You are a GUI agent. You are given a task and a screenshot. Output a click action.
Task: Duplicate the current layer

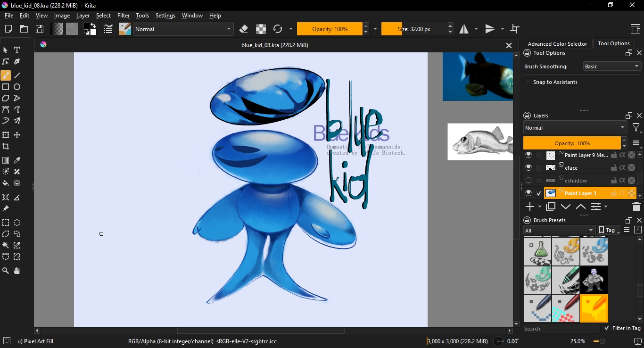coord(551,207)
